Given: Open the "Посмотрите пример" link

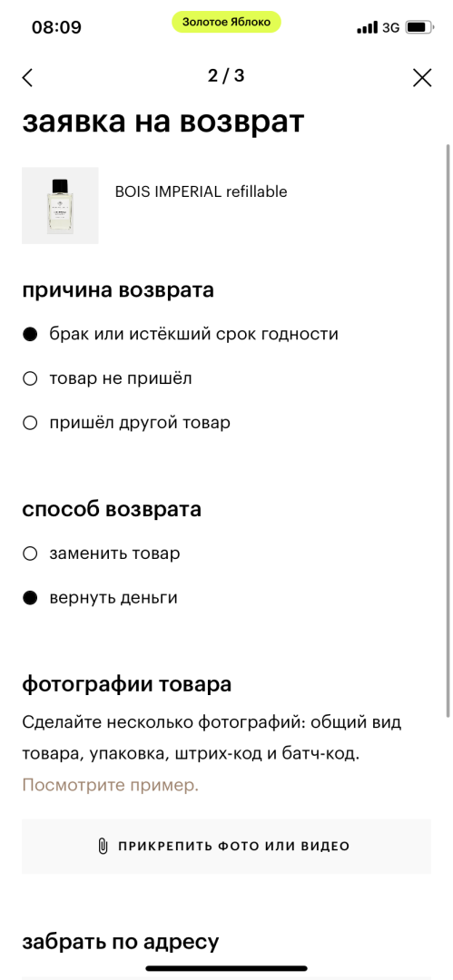Looking at the screenshot, I should [x=110, y=785].
